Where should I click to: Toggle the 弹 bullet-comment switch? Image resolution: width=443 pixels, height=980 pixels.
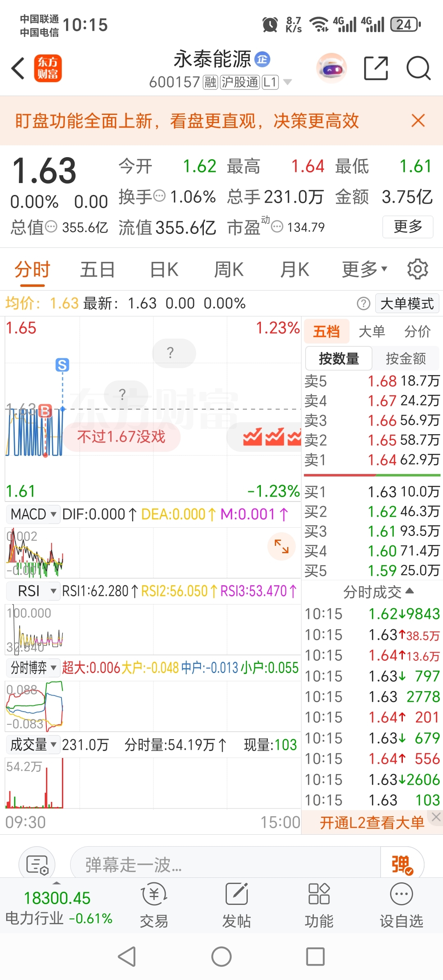tap(402, 864)
